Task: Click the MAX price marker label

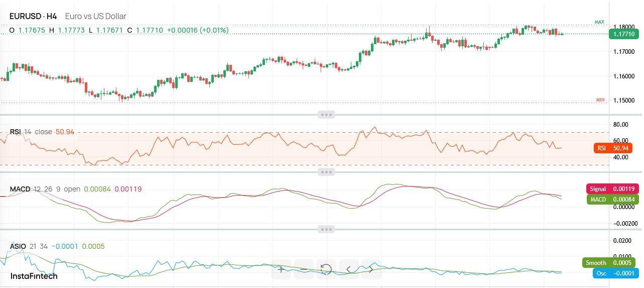Action: (x=599, y=22)
